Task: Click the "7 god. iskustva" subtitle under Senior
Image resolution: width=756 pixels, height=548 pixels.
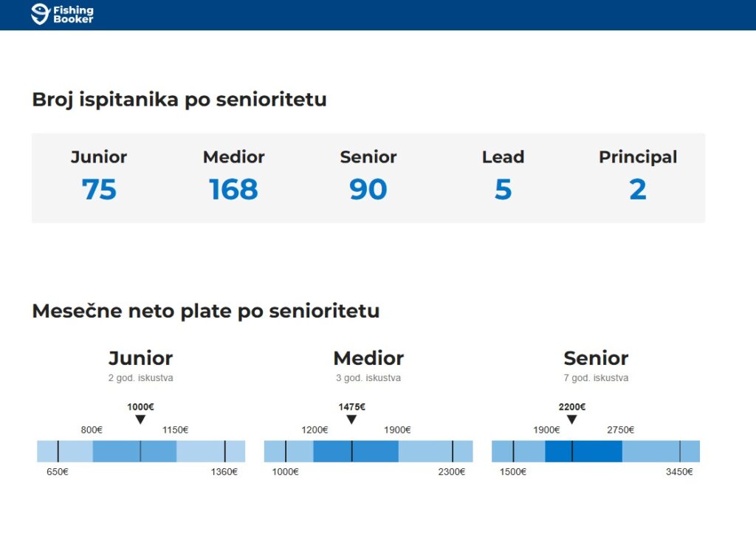Action: [x=596, y=378]
